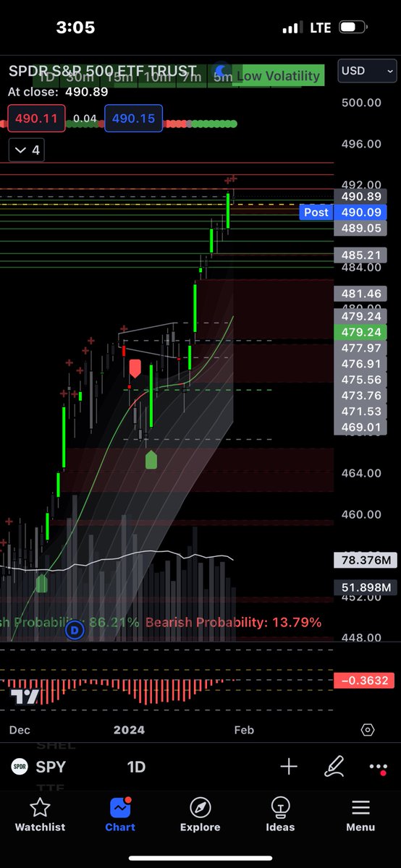
Task: Select the drawing pencil tool
Action: coord(334,767)
